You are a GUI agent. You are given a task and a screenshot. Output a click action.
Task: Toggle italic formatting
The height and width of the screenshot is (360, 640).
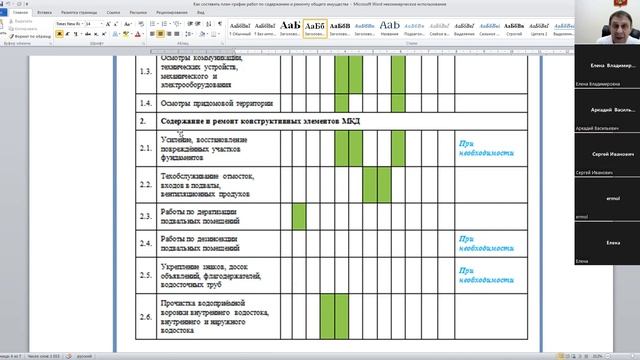(x=67, y=34)
